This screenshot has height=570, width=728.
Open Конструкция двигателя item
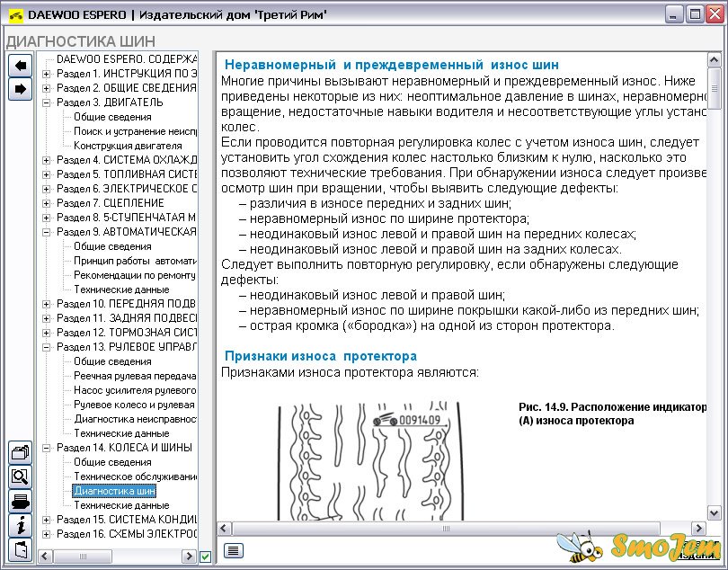(x=128, y=146)
